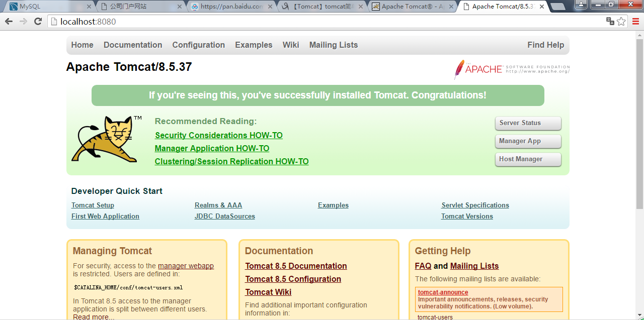
Task: Open the Tomcat Versions link
Action: (467, 216)
